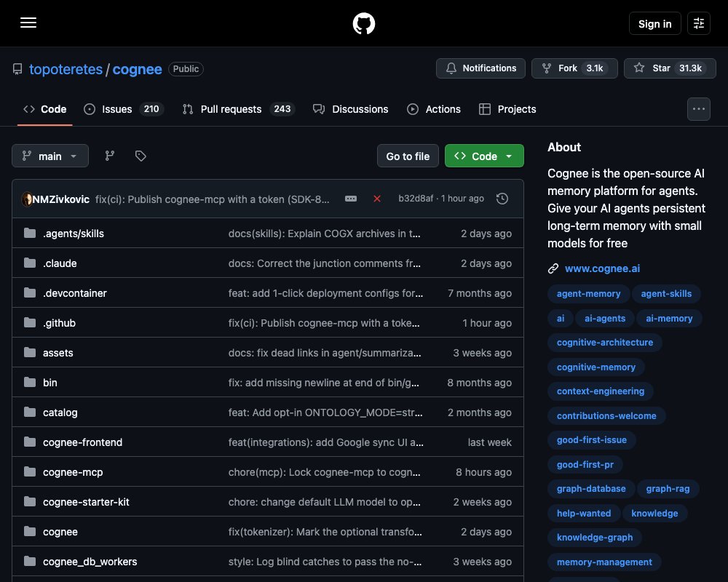Open the additional navigation options ellipsis
The image size is (728, 582).
[699, 109]
